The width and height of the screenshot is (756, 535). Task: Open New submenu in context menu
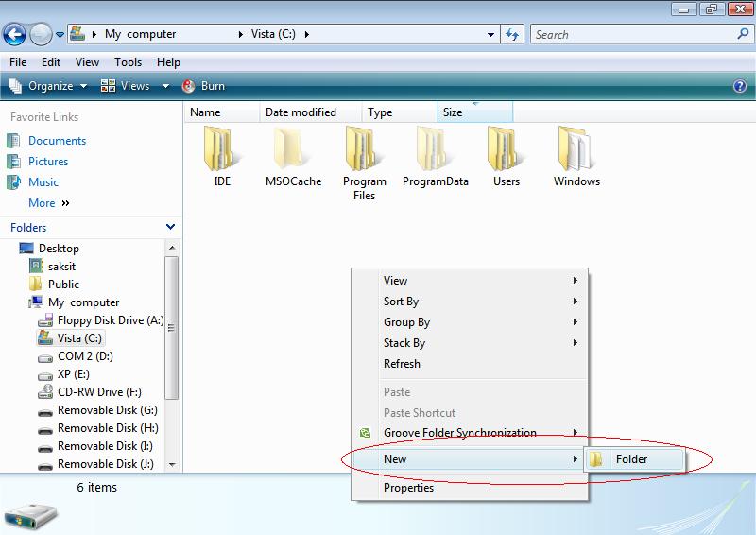click(470, 459)
